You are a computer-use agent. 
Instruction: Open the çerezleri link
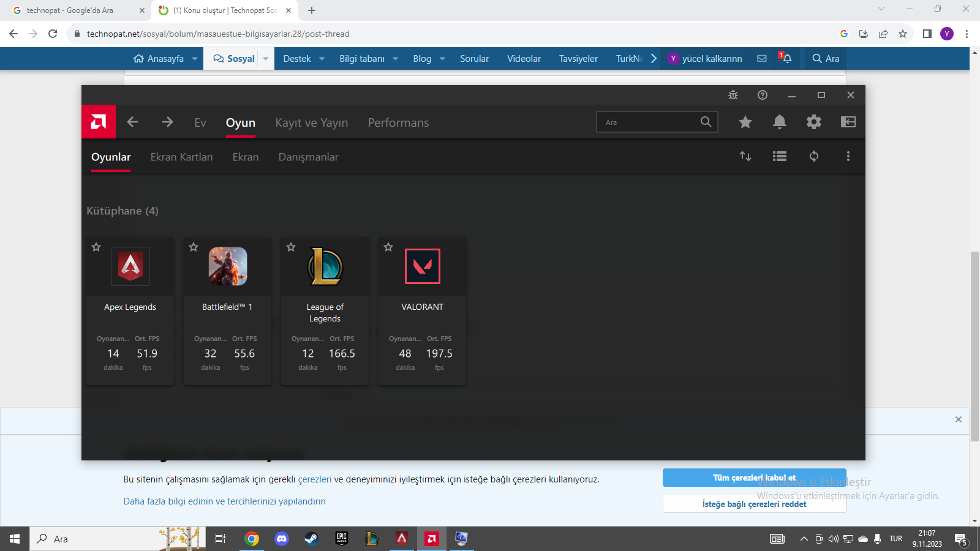(x=315, y=479)
